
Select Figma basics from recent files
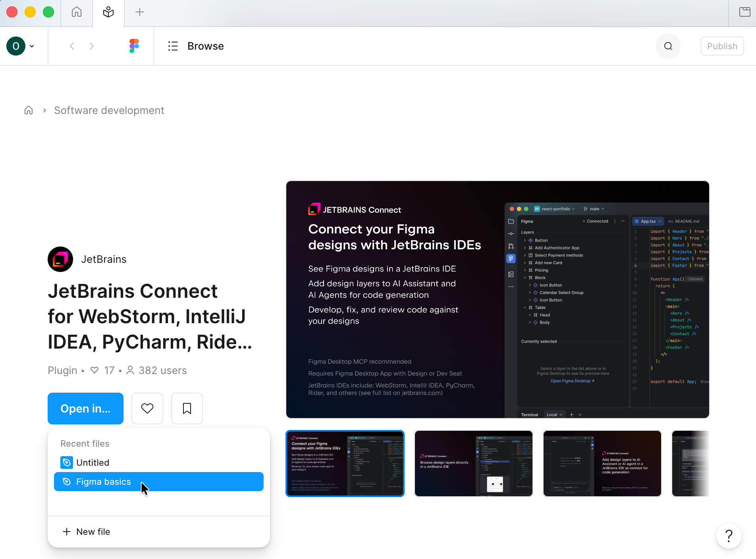coord(159,482)
